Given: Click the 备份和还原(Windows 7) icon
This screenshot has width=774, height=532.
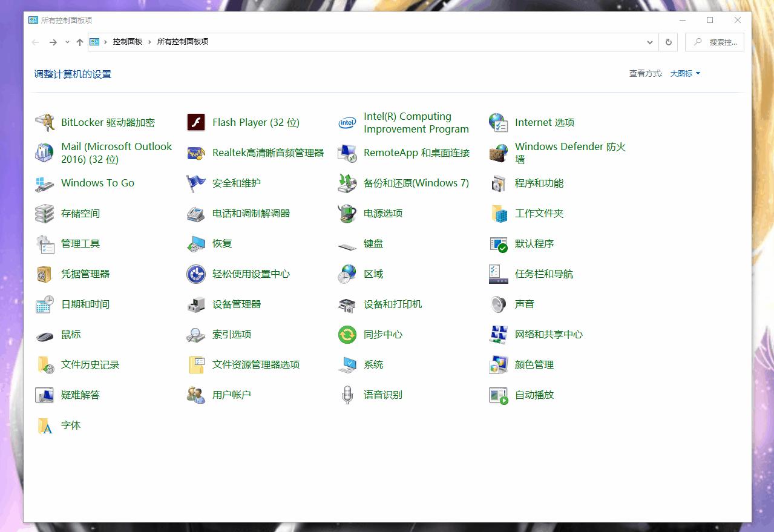Looking at the screenshot, I should tap(347, 183).
